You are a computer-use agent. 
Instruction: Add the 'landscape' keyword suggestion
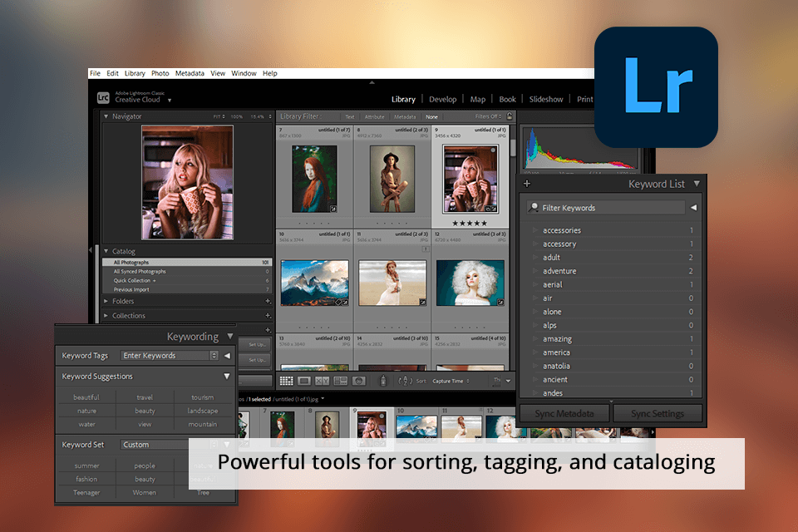point(203,411)
